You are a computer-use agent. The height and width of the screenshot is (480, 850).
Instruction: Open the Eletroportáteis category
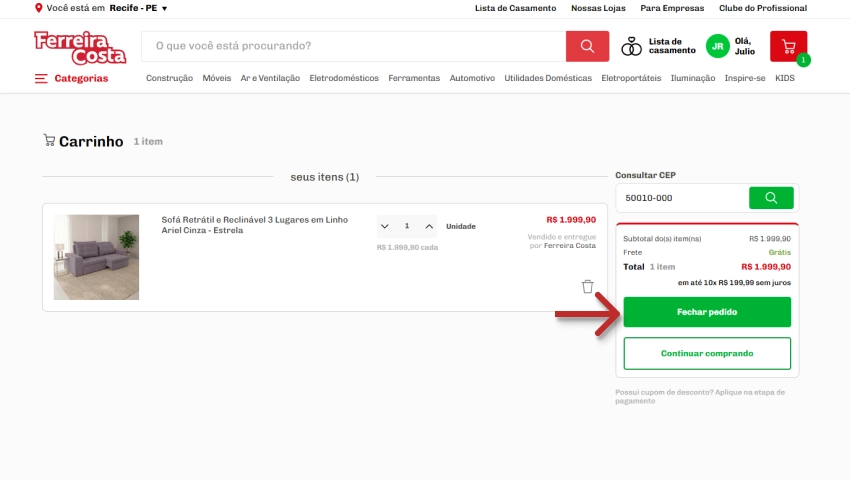click(631, 78)
